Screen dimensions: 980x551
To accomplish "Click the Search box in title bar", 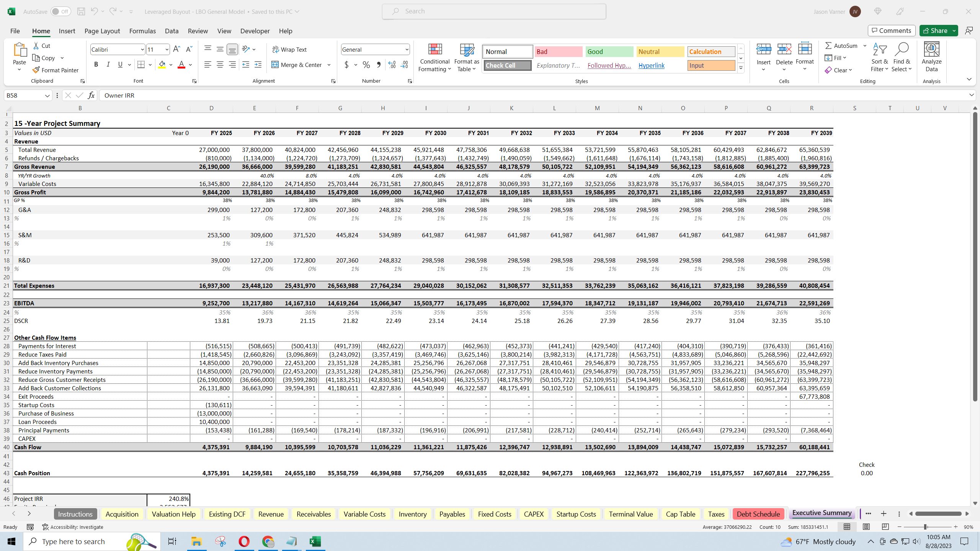I will pyautogui.click(x=494, y=11).
